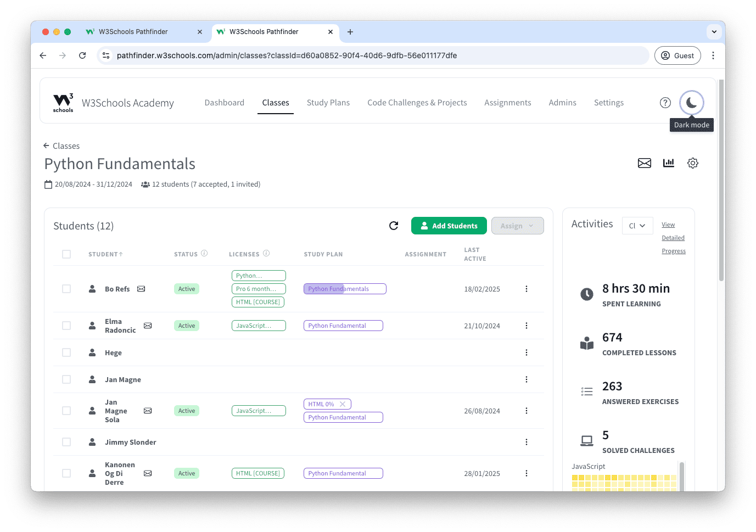756x532 pixels.
Task: Open View Detailed Progress link
Action: (x=673, y=238)
